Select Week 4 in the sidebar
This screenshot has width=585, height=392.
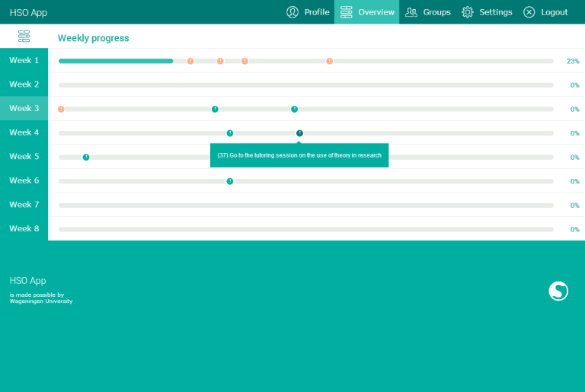coord(24,132)
